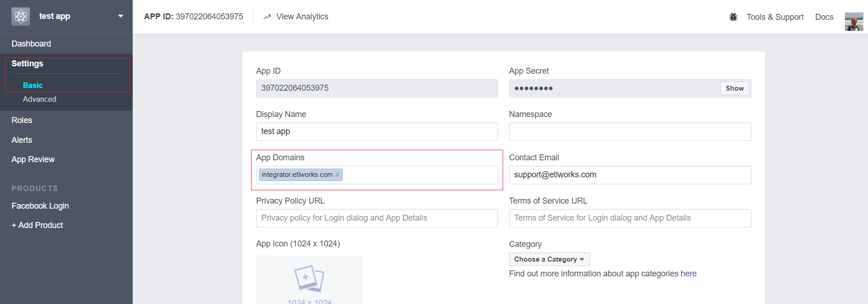Open app categories 'here' link
The height and width of the screenshot is (304, 868).
coord(688,274)
